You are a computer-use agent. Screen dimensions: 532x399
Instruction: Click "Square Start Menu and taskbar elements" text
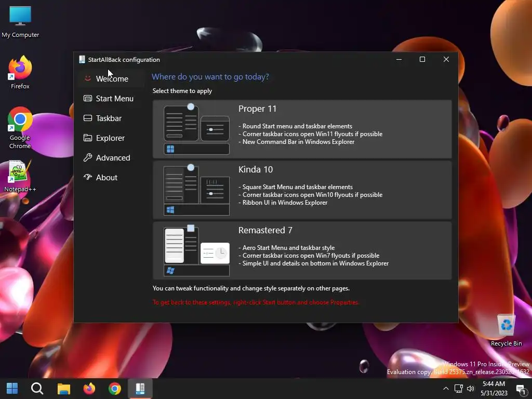[297, 187]
